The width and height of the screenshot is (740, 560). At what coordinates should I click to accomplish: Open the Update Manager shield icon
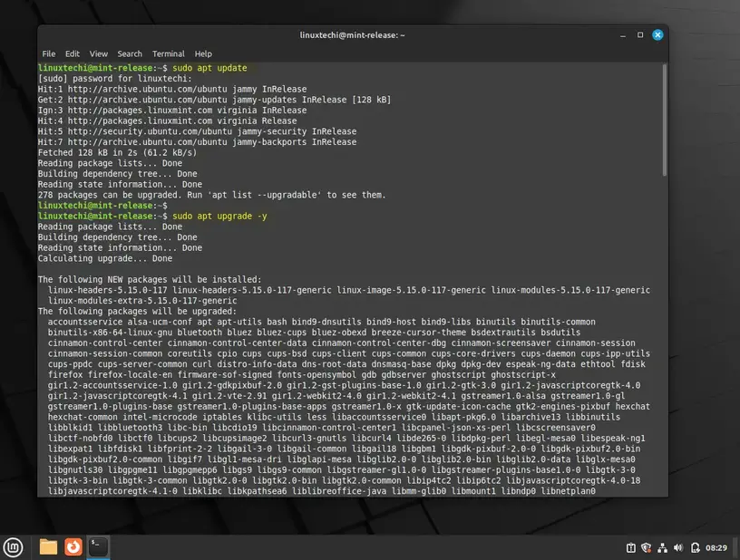(646, 547)
